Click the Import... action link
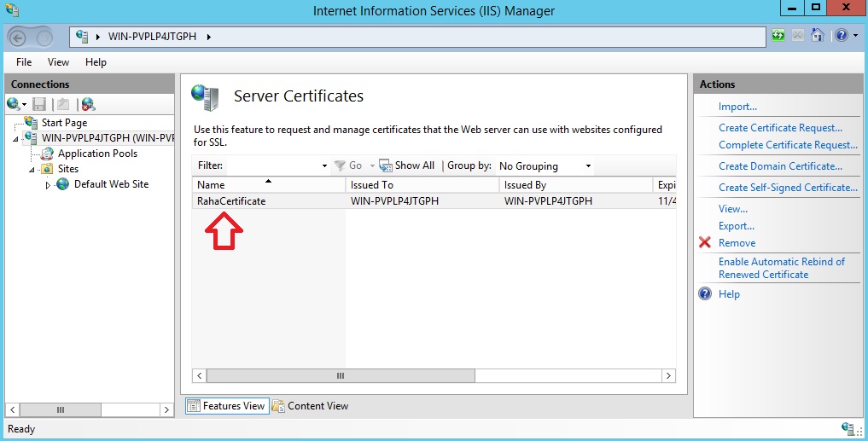Viewport: 868px width, 441px height. tap(737, 107)
